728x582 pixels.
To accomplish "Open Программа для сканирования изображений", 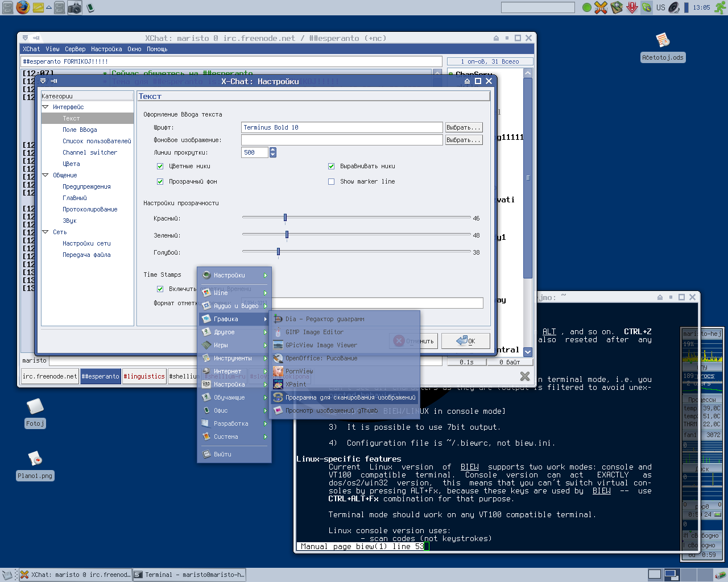I will (x=345, y=397).
